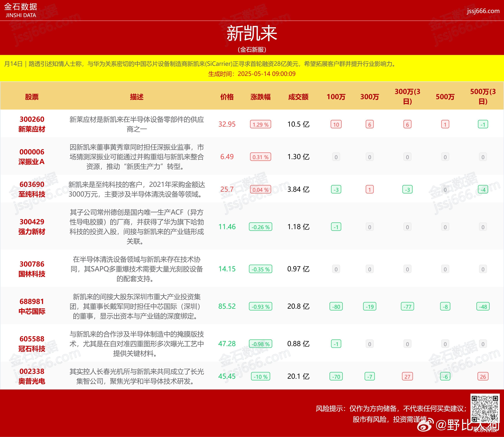Select the 涨跌幅 column header
Image resolution: width=504 pixels, height=437 pixels.
point(260,97)
